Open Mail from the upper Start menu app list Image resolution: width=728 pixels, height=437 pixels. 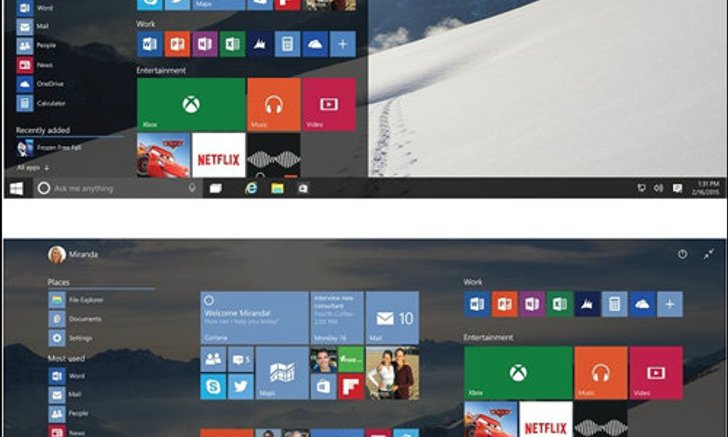tap(32, 26)
